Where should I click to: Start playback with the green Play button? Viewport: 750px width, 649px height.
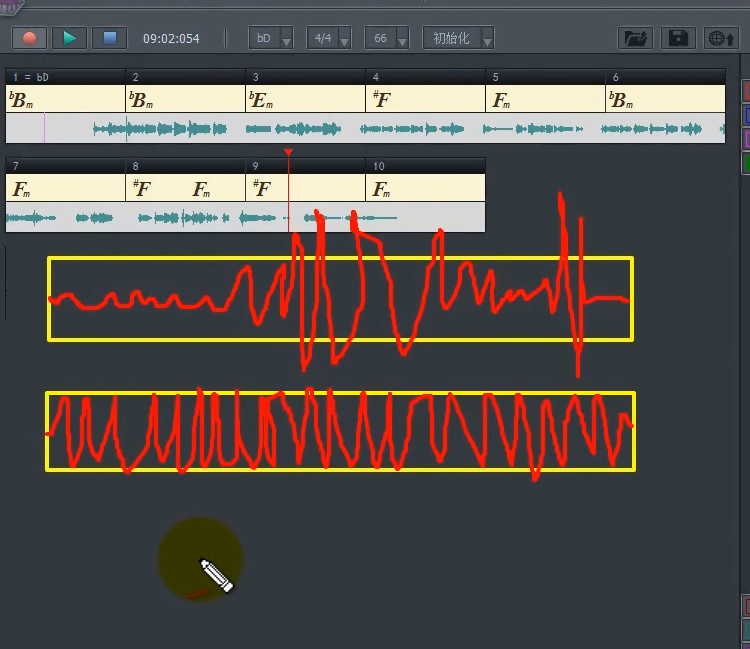(x=69, y=38)
